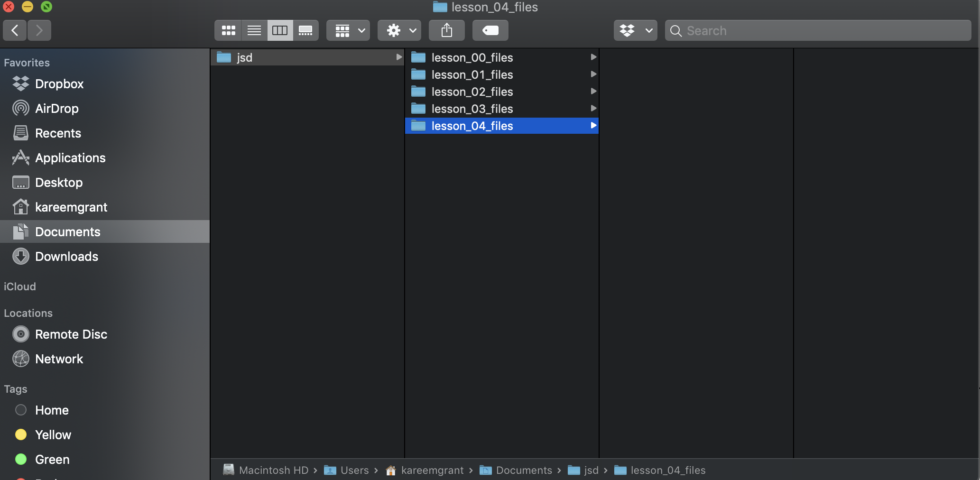
Task: Go back with the back arrow
Action: click(x=15, y=31)
